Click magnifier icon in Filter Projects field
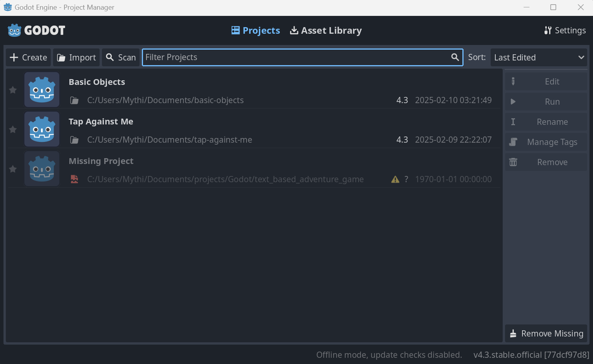The height and width of the screenshot is (364, 593). [x=455, y=57]
